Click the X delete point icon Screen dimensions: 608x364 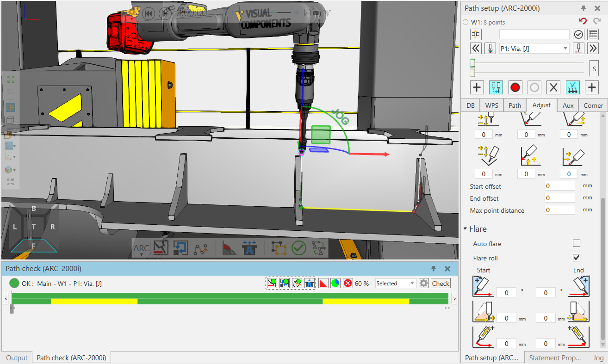(x=553, y=87)
